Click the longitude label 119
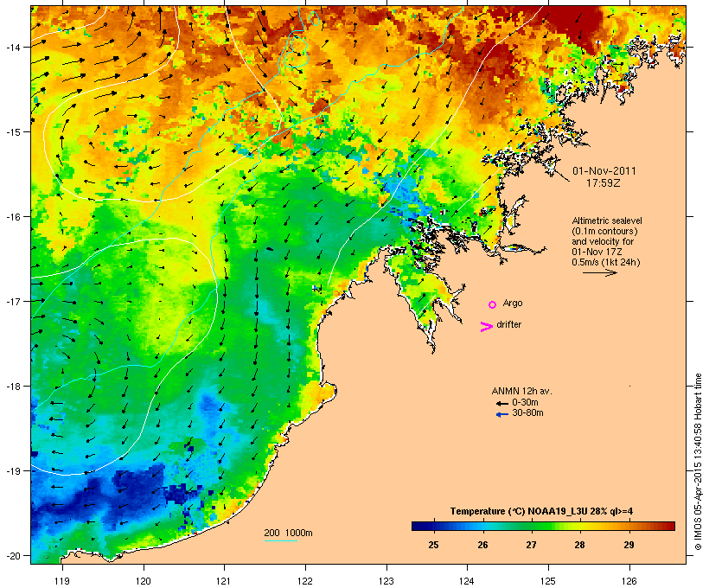Viewport: 709px width, 588px height. [62, 581]
